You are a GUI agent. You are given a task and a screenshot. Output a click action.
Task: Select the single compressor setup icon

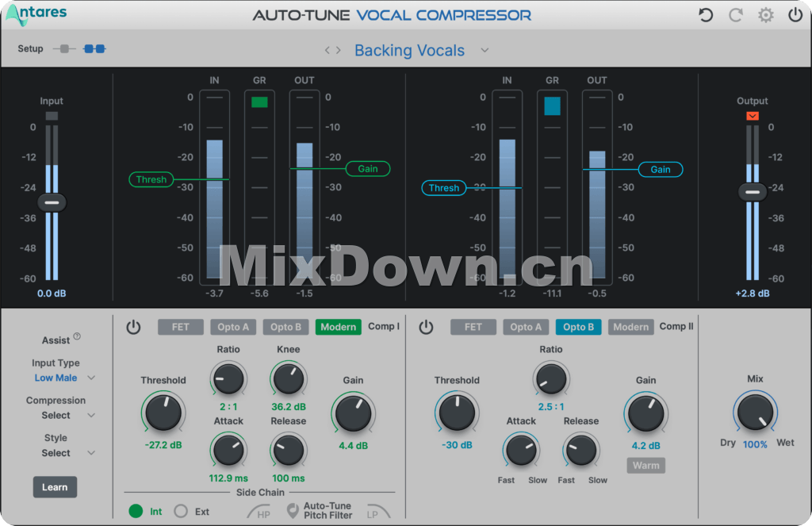(x=64, y=49)
